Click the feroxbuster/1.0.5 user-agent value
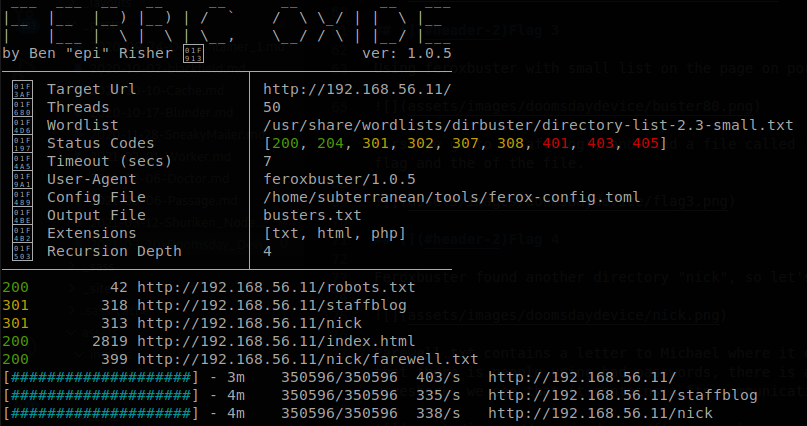The width and height of the screenshot is (807, 426). [x=339, y=180]
